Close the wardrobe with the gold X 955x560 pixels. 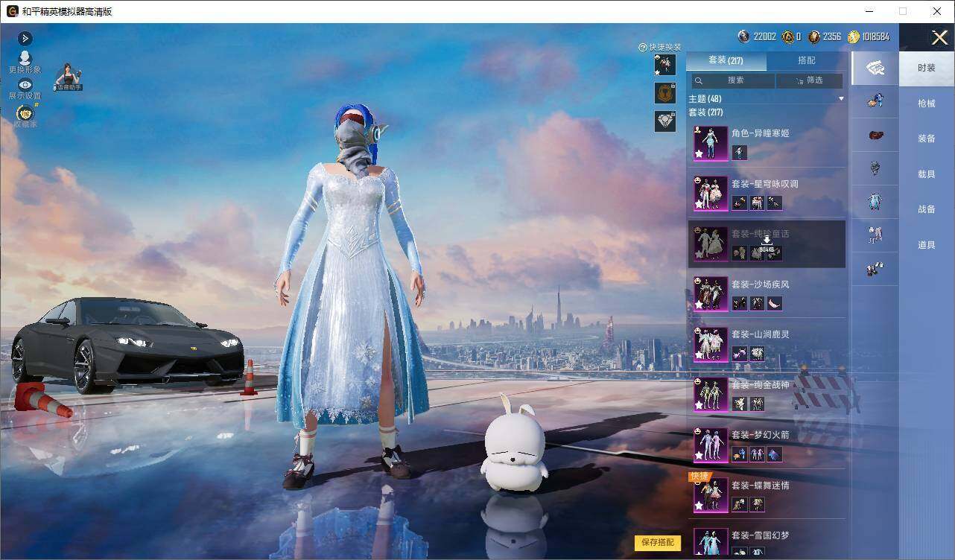(x=939, y=37)
